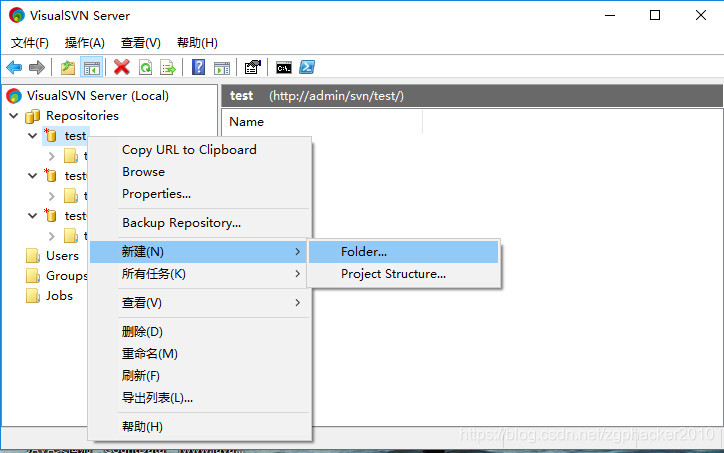724x453 pixels.
Task: Open the Command Prompt toolbar icon
Action: tap(284, 68)
